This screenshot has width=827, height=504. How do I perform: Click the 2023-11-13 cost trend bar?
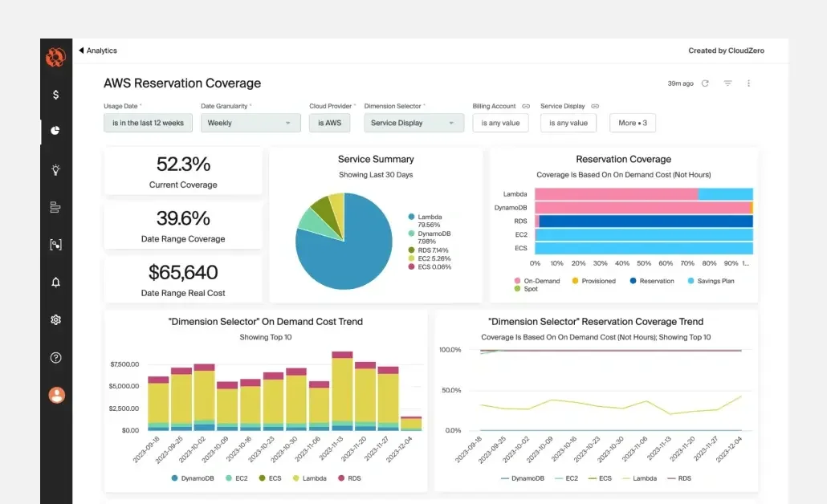coord(342,391)
